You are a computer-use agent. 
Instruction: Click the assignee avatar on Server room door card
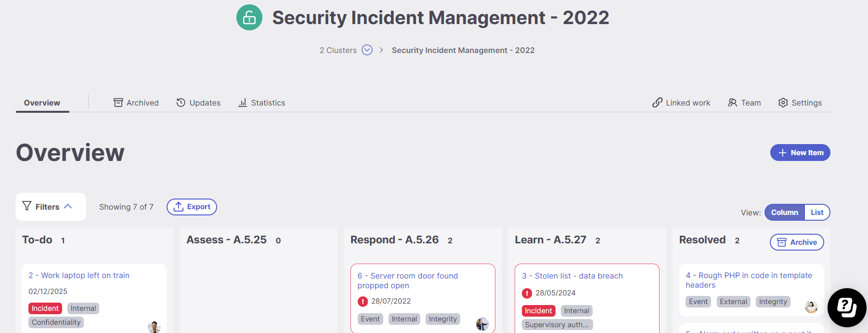pos(482,324)
